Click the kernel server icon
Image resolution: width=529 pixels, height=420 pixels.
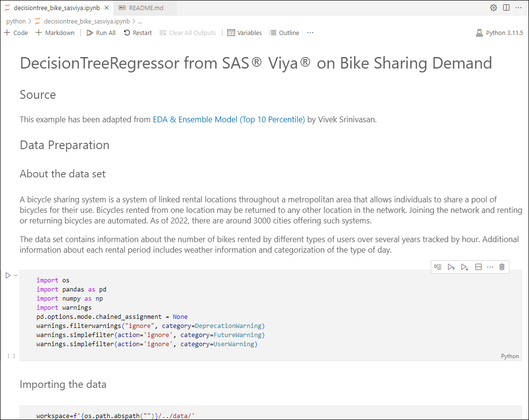coord(479,33)
